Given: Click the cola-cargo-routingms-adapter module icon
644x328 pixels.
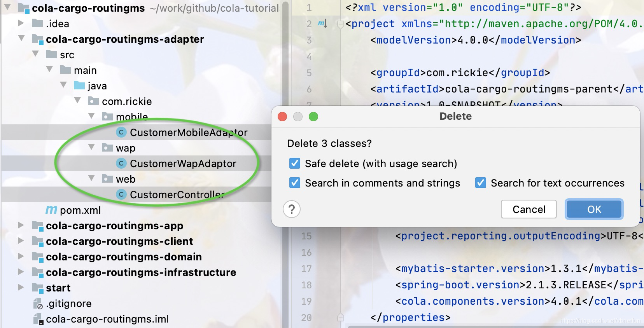Looking at the screenshot, I should 37,39.
